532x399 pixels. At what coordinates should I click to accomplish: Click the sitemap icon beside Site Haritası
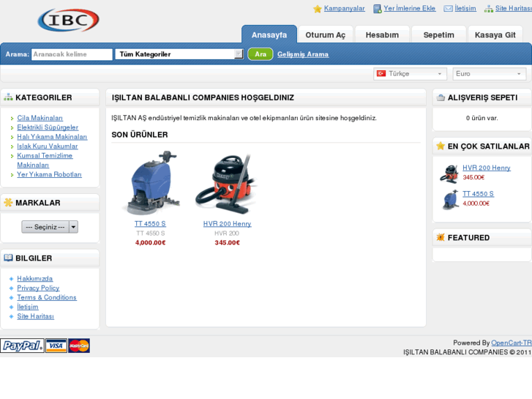[x=489, y=9]
